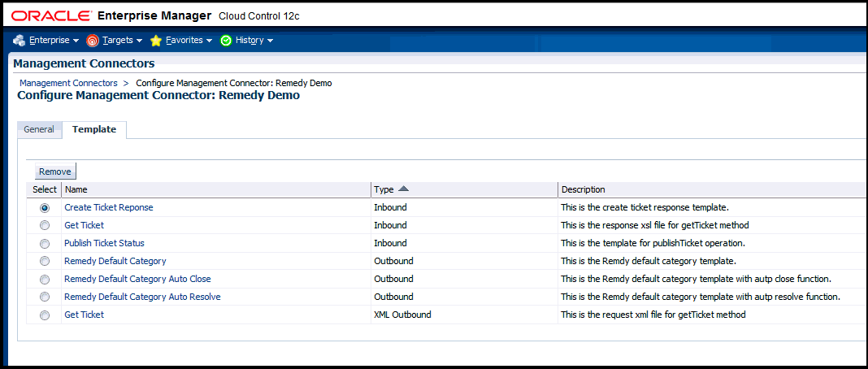Screen dimensions: 868x369
Task: Click 'Configure Management Connector: Remedy Demo' bold heading
Action: tap(158, 95)
